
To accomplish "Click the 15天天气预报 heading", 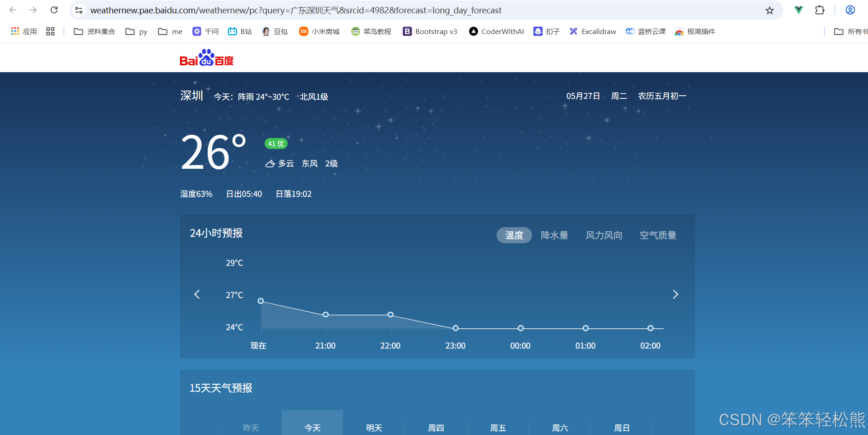I will coord(221,388).
